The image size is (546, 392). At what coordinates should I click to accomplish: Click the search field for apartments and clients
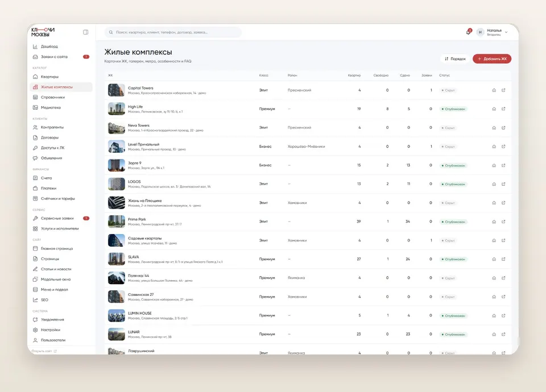[x=173, y=32]
